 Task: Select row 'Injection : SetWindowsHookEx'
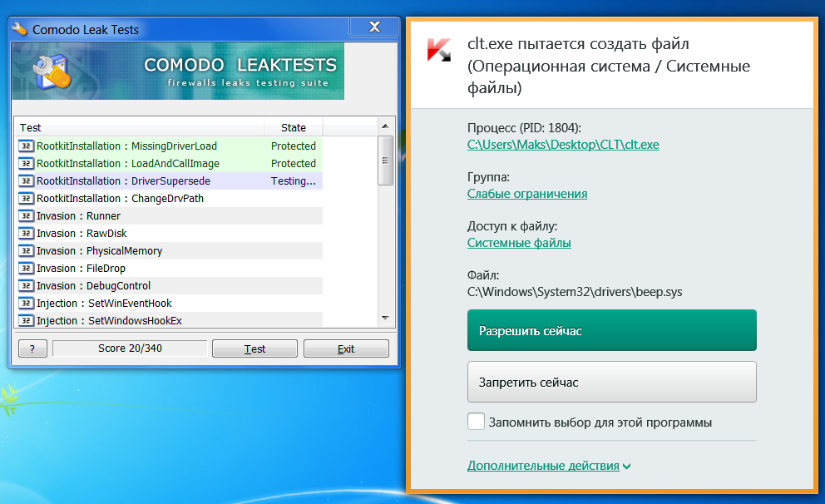[169, 320]
